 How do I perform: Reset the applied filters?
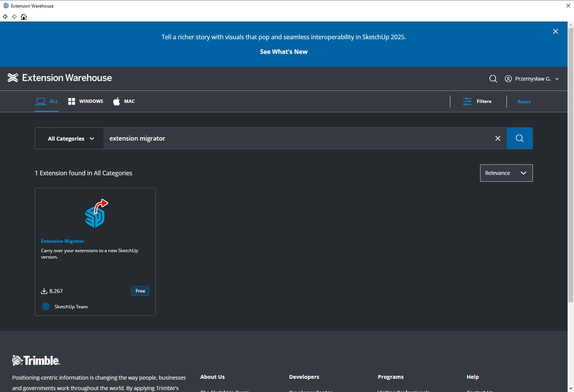524,102
